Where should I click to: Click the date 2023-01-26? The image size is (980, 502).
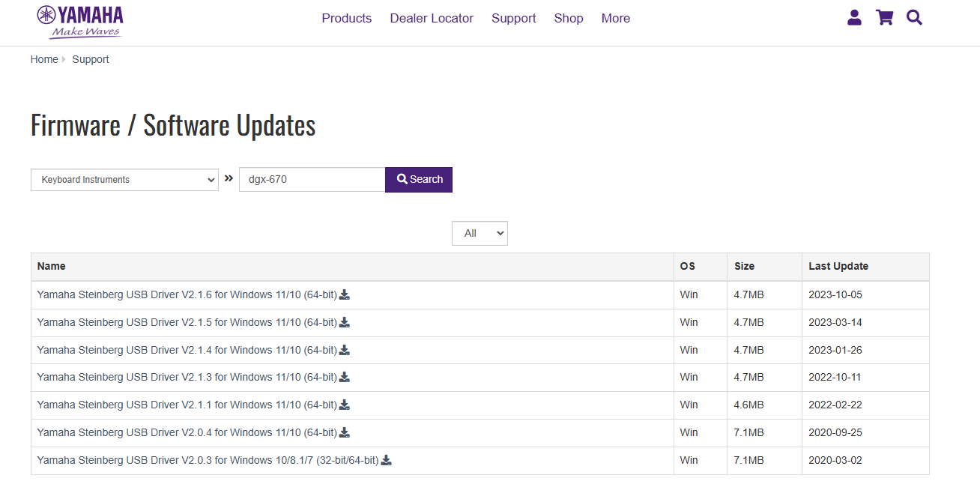tap(835, 350)
